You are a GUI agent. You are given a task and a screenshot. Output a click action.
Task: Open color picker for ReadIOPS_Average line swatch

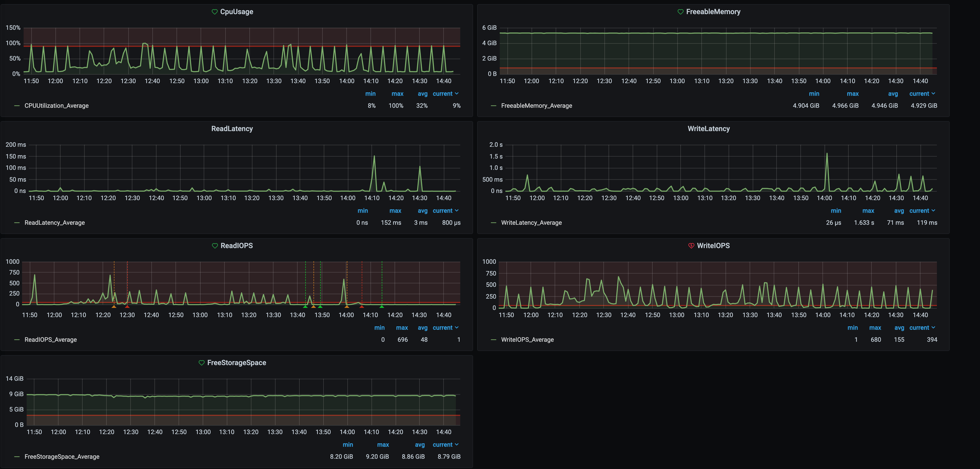[17, 340]
